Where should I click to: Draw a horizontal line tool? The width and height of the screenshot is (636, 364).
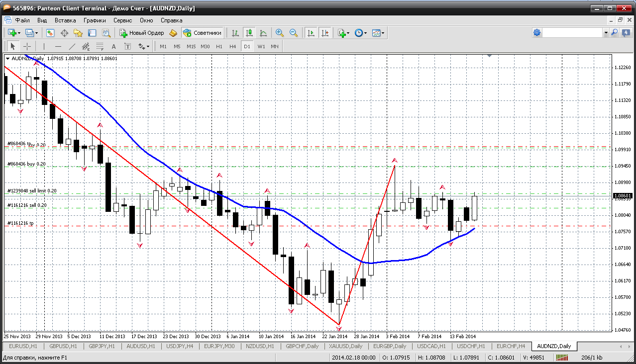coord(58,46)
